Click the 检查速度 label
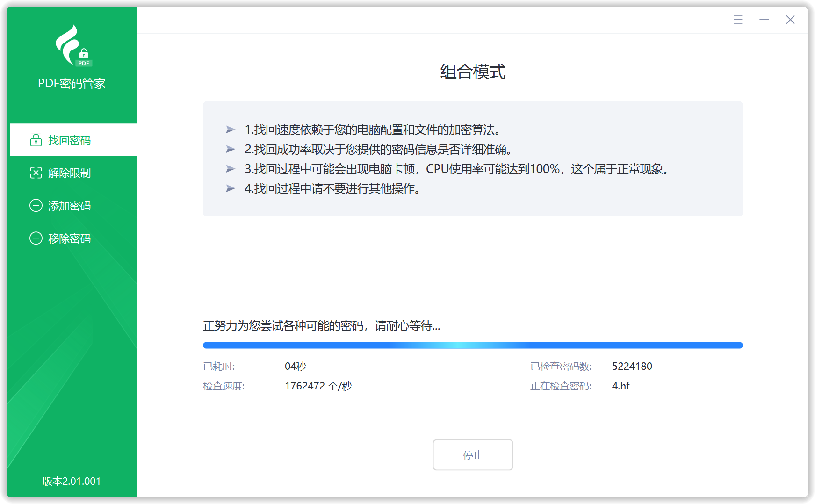Viewport: 815px width, 504px height. pyautogui.click(x=224, y=386)
